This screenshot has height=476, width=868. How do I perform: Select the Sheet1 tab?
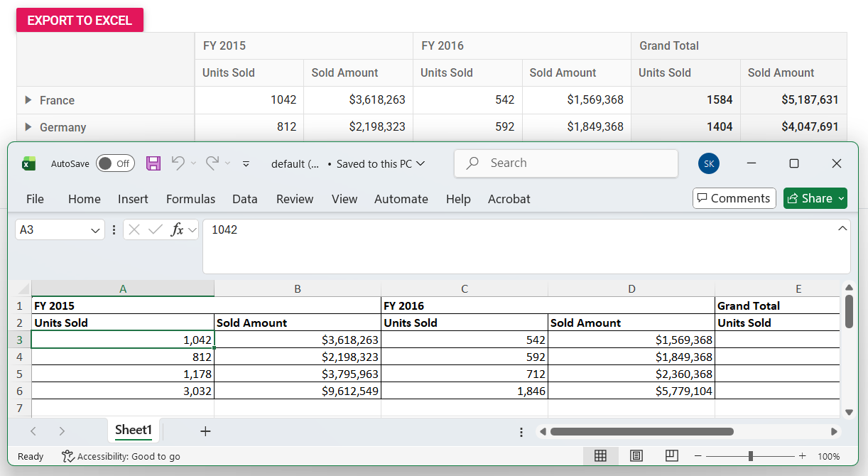[134, 430]
